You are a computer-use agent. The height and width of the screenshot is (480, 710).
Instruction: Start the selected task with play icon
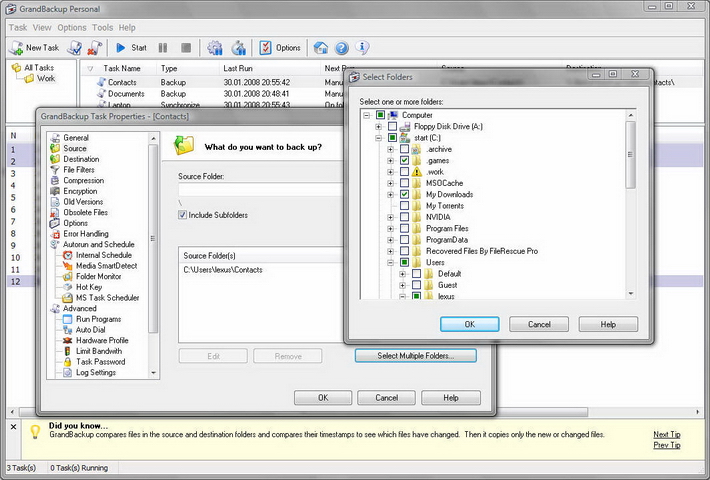[131, 48]
